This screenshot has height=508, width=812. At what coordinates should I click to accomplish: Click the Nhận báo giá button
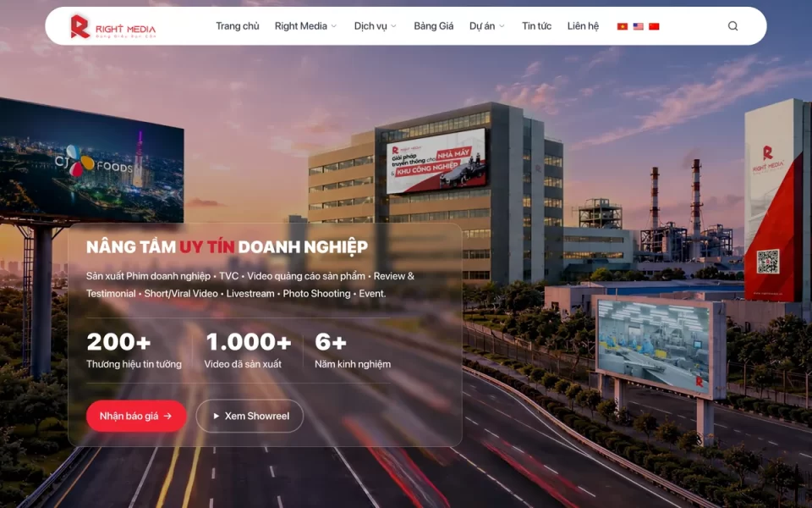click(x=136, y=416)
